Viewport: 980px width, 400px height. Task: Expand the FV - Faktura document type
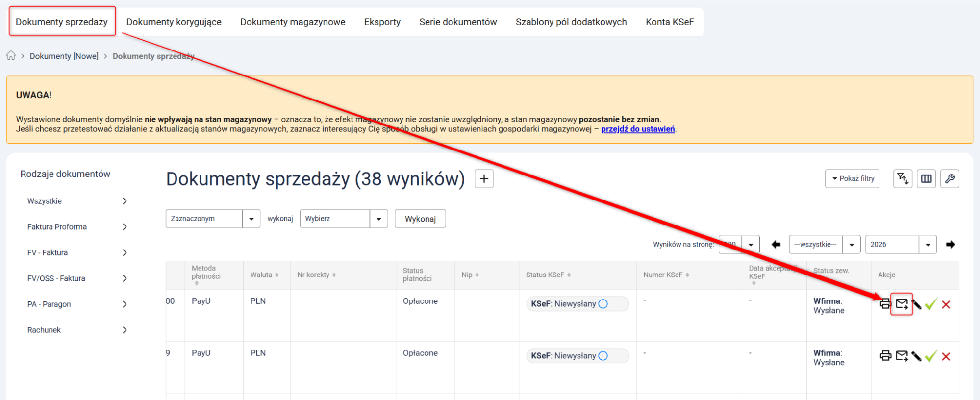(x=77, y=252)
